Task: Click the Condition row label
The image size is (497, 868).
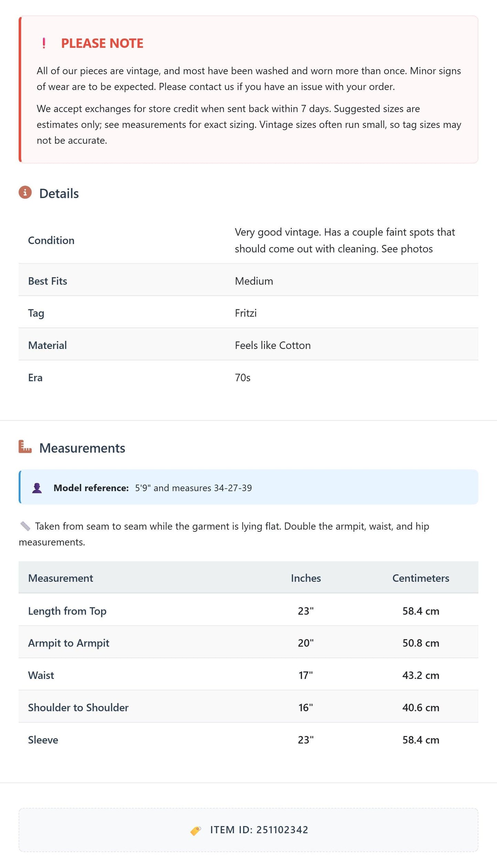Action: tap(51, 240)
